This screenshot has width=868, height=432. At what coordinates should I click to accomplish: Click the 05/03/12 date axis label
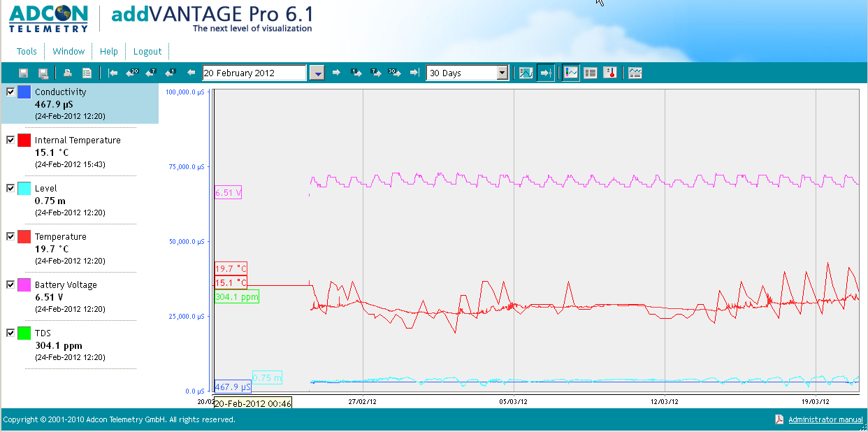(513, 402)
